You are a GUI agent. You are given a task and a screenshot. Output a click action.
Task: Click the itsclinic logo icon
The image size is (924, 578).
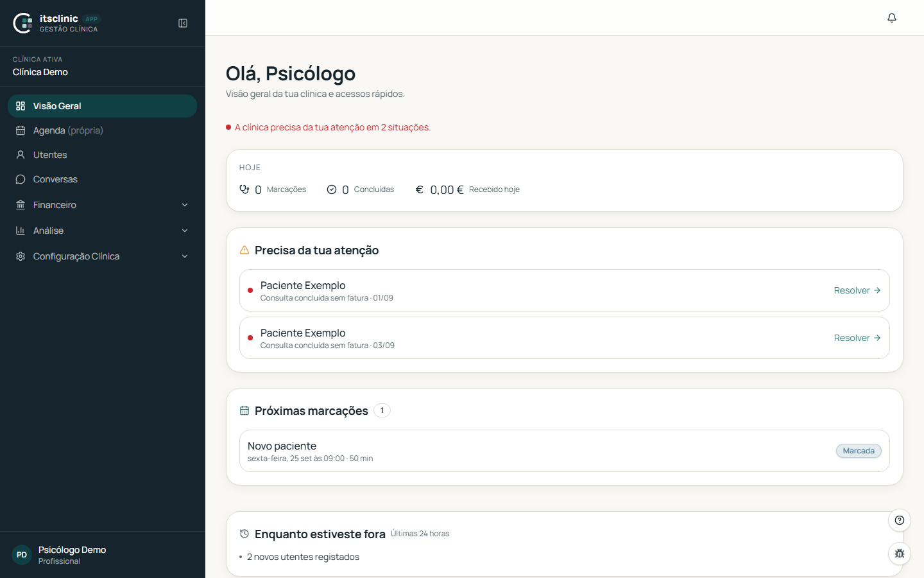point(23,23)
